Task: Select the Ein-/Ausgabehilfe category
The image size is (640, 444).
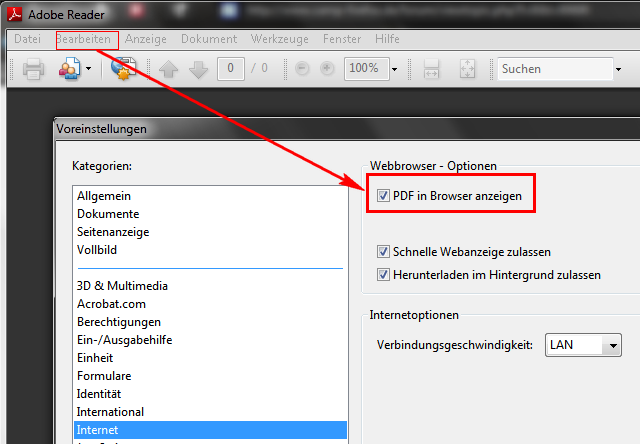Action: pyautogui.click(x=210, y=340)
